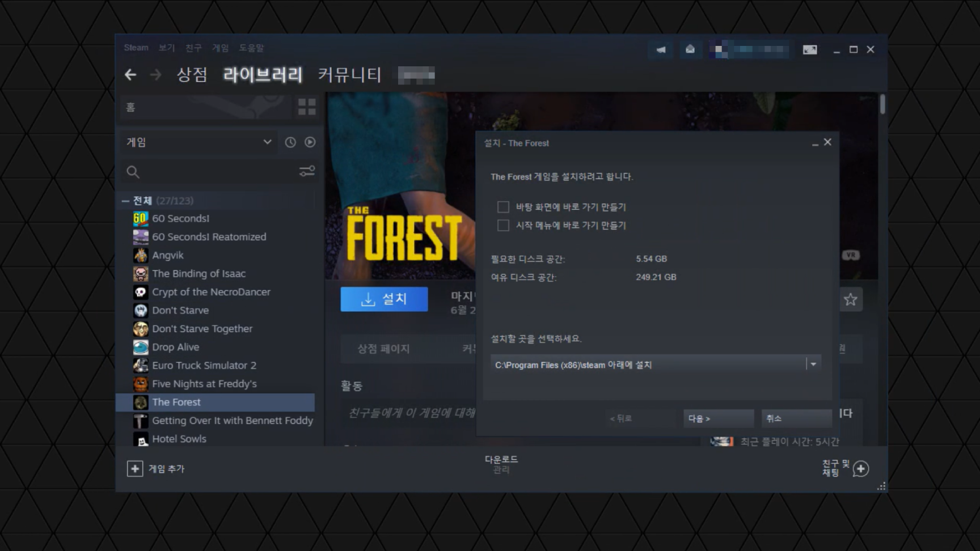Click the Five Nights at Freddy's icon

pos(141,384)
